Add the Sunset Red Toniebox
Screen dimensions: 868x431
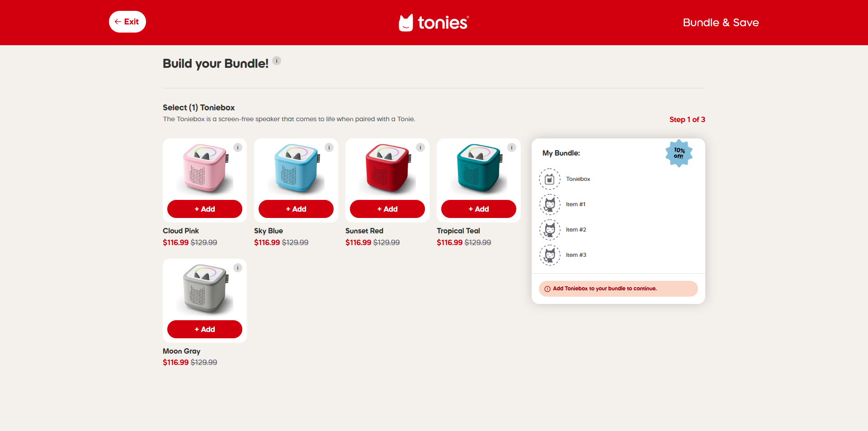coord(387,209)
